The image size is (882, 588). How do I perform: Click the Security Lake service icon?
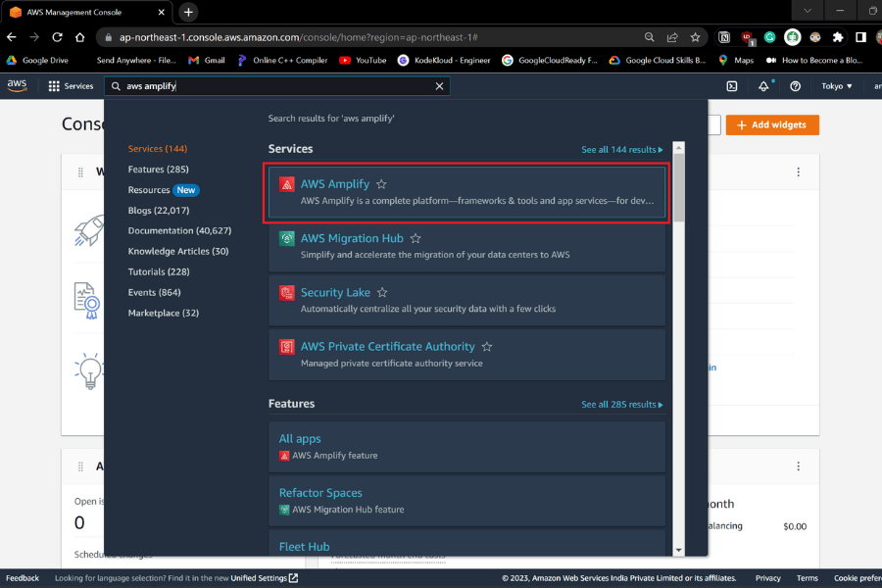pyautogui.click(x=287, y=293)
